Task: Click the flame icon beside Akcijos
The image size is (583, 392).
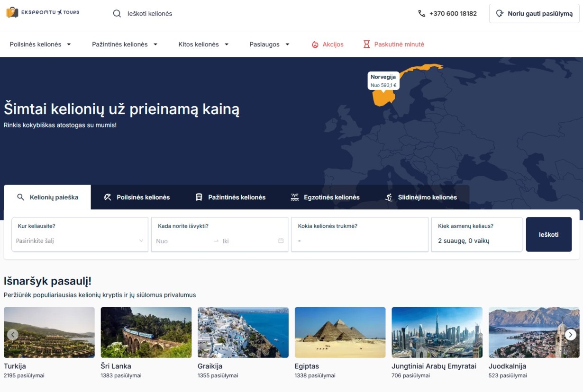Action: pos(315,45)
